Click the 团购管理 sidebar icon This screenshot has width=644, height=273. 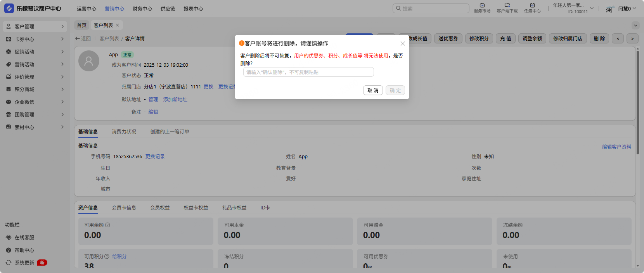pyautogui.click(x=9, y=114)
